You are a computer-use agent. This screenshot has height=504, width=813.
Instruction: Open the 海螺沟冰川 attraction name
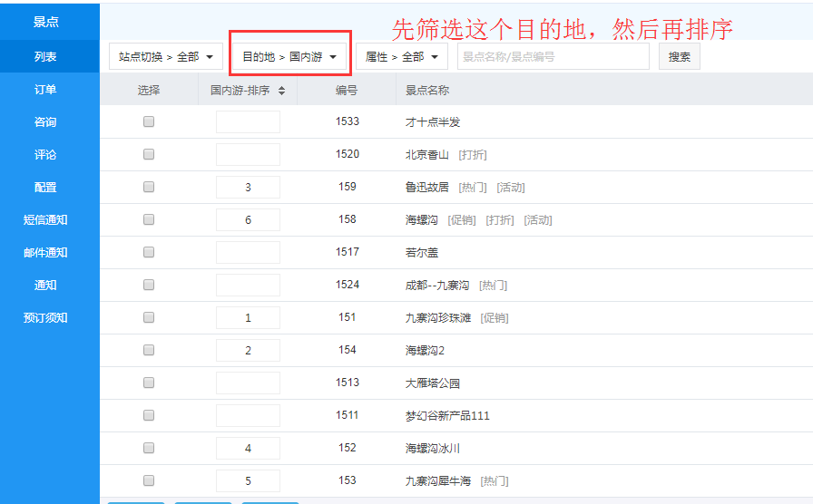pyautogui.click(x=432, y=448)
